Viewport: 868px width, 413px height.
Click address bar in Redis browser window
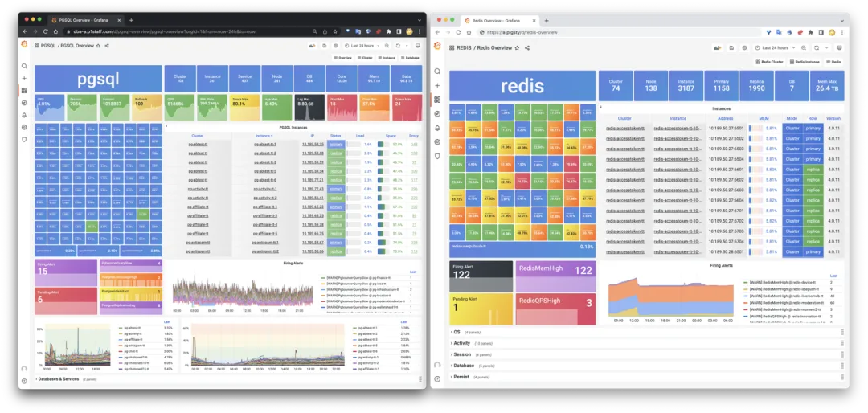(617, 32)
